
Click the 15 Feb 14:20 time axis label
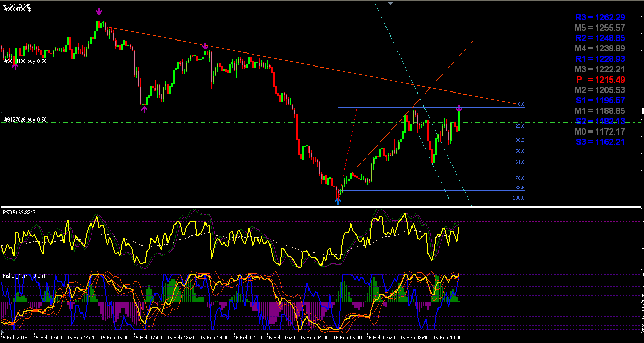pyautogui.click(x=82, y=337)
